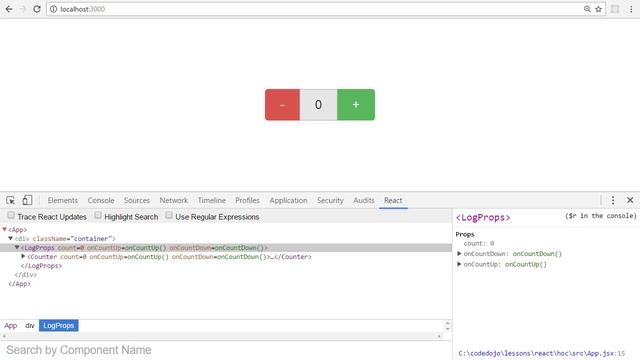Viewport: 640px width, 360px height.
Task: Click the horizontal scrollbar left arrow
Action: point(4,336)
